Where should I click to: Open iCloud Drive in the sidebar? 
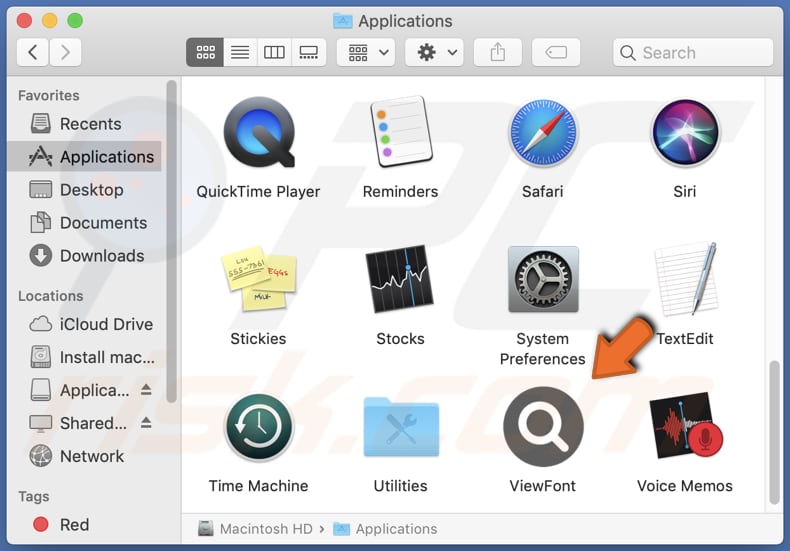tap(84, 324)
